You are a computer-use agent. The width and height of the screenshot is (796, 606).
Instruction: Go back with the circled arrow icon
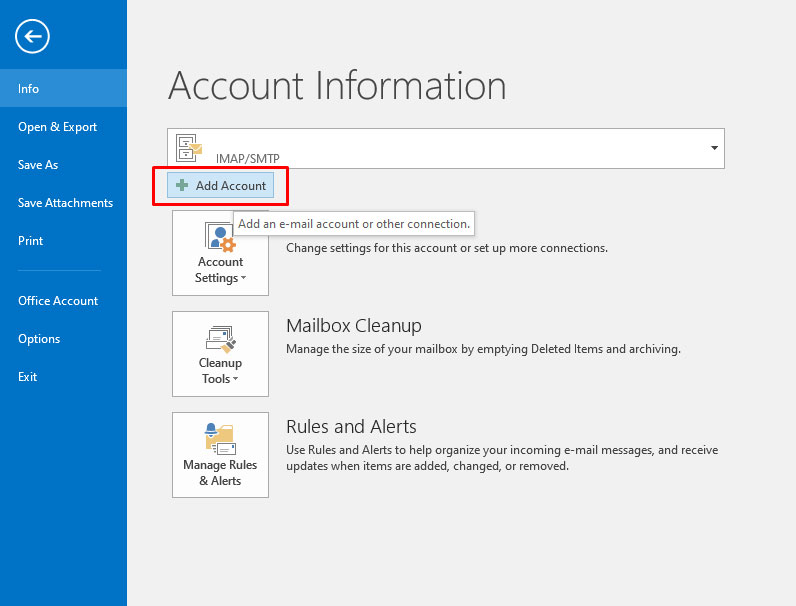32,36
